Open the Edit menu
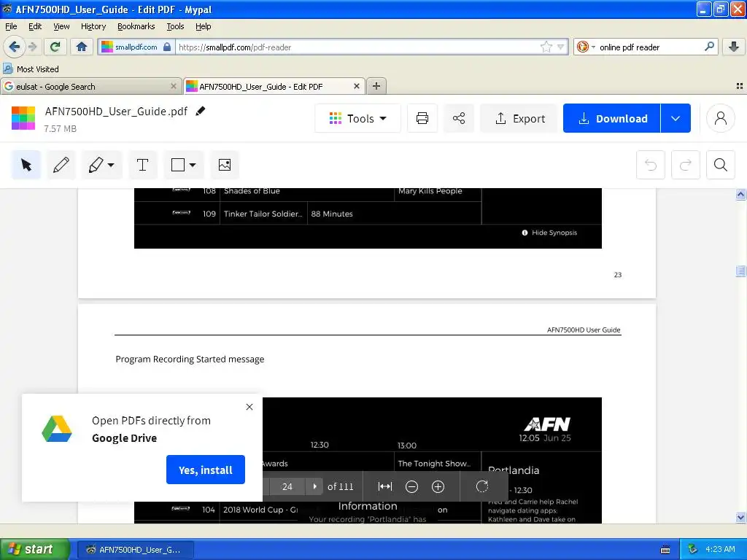Viewport: 747px width, 560px height. pyautogui.click(x=35, y=26)
